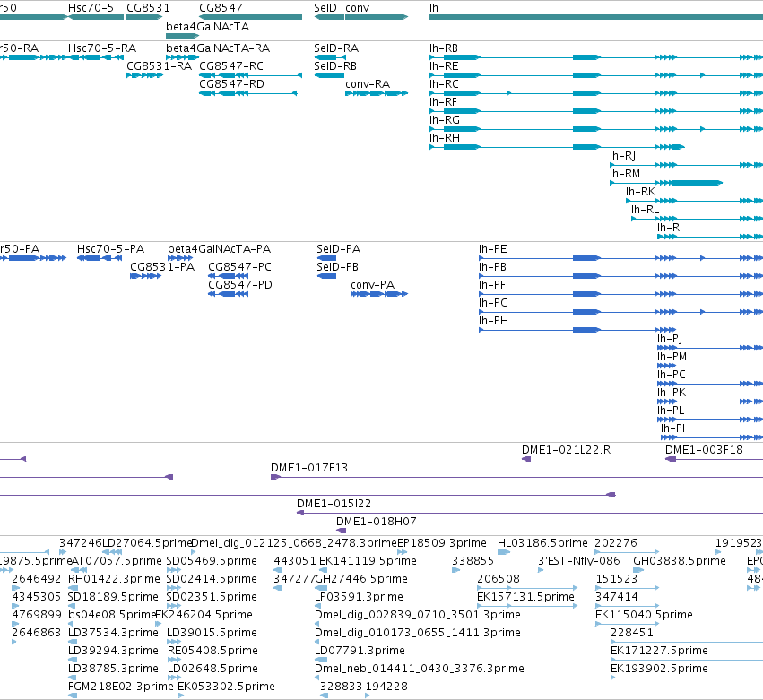This screenshot has width=763, height=700.
Task: Click the Ih-RB transcript label
Action: point(443,48)
